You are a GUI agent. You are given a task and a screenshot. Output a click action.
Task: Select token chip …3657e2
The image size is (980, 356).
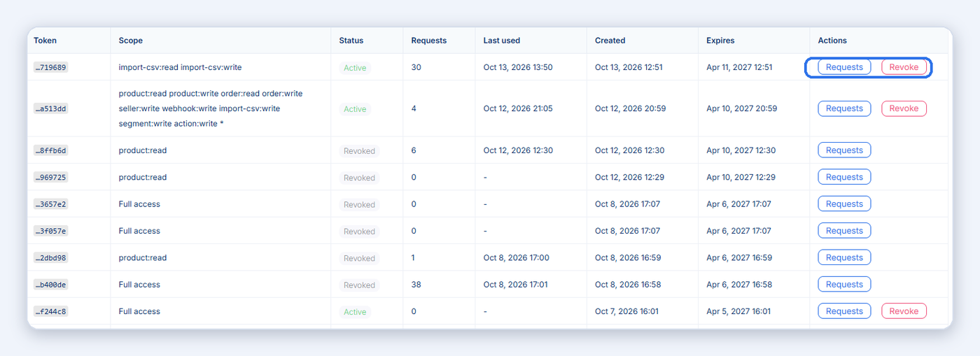coord(51,204)
